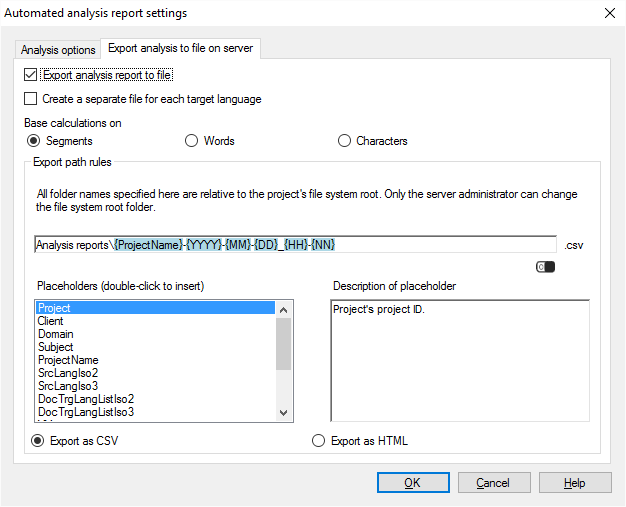Select Export as CSV option

39,441
